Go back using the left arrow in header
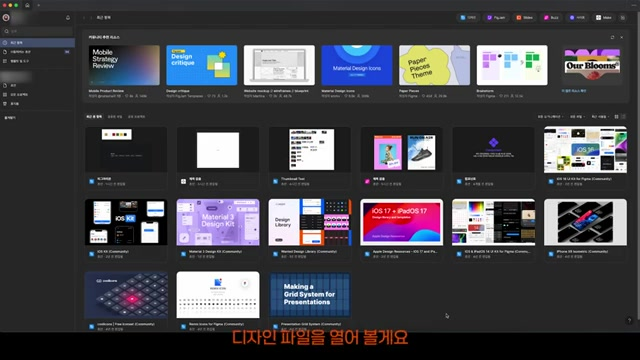 tap(84, 18)
